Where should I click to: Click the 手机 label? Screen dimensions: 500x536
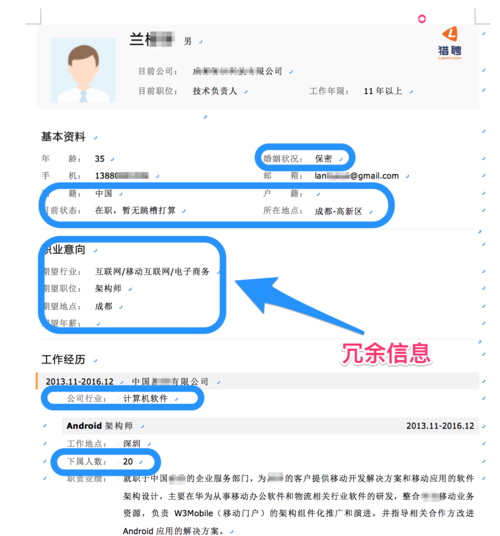[61, 176]
